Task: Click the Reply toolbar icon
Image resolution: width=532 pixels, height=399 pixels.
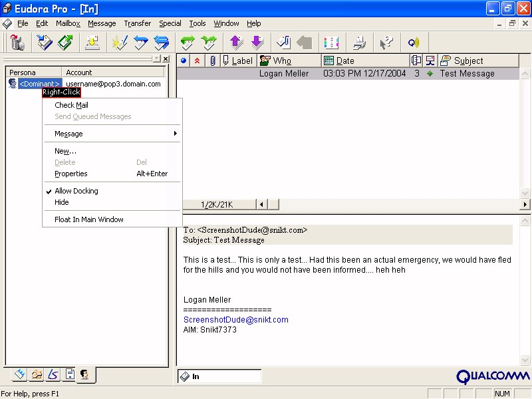Action: (x=141, y=43)
